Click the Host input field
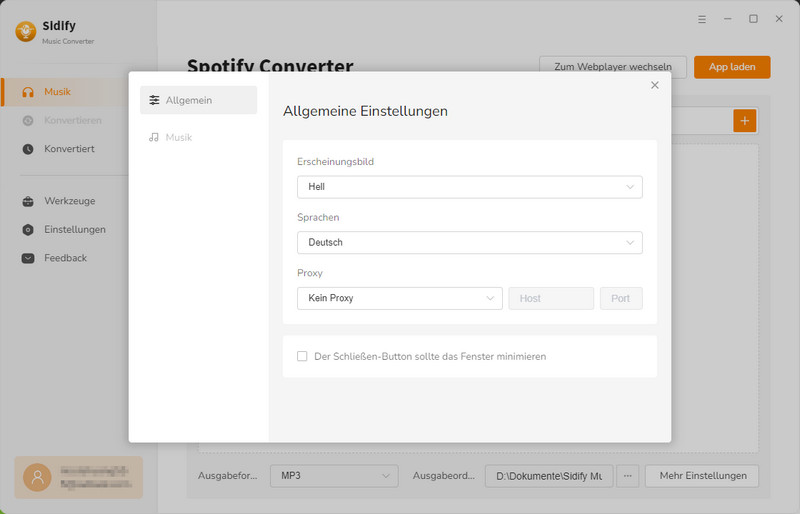The image size is (800, 514). click(x=551, y=298)
